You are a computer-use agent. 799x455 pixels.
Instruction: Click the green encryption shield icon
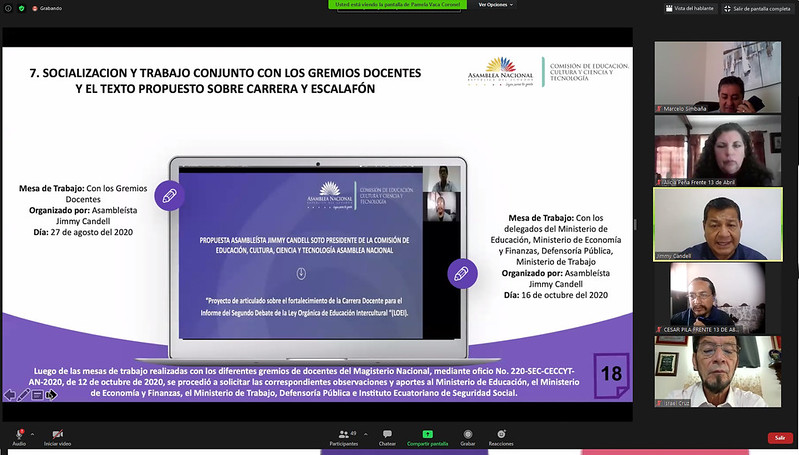pyautogui.click(x=21, y=8)
